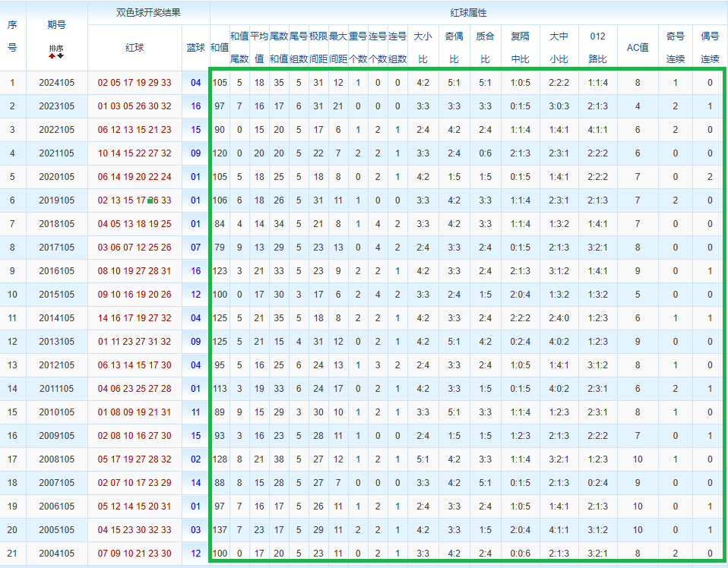Image resolution: width=728 pixels, height=568 pixels.
Task: Click the black descending sort arrow under 期号
Action: click(x=61, y=55)
